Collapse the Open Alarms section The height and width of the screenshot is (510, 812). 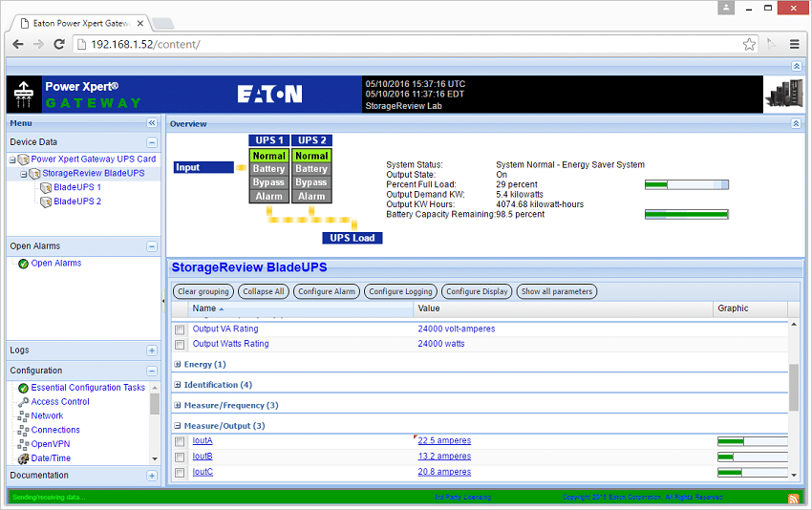coord(152,246)
